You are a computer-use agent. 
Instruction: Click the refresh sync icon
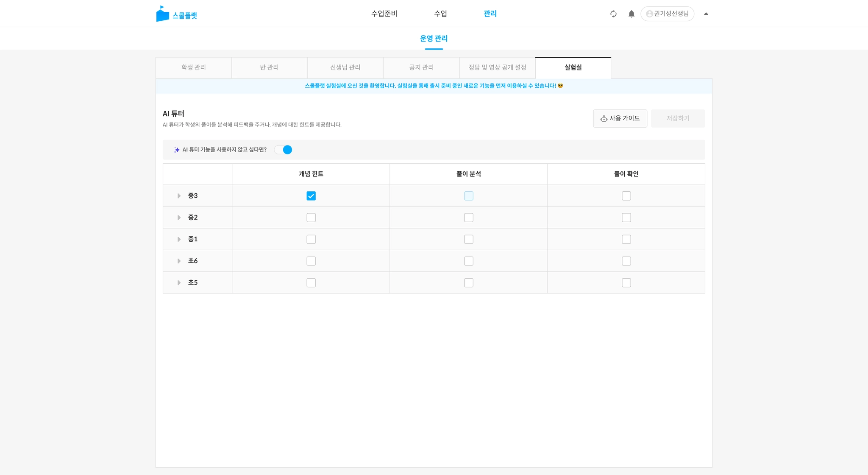[613, 14]
